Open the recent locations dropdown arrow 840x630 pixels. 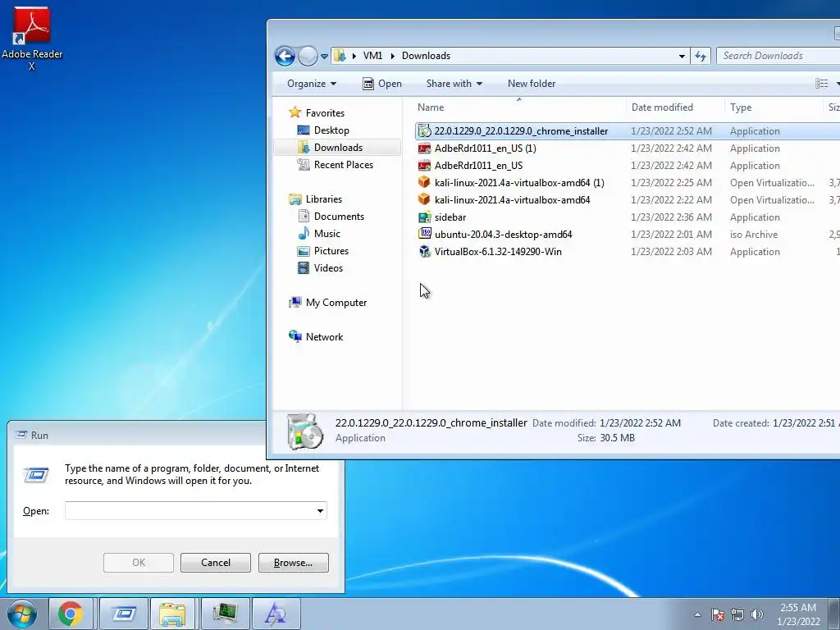(x=324, y=56)
